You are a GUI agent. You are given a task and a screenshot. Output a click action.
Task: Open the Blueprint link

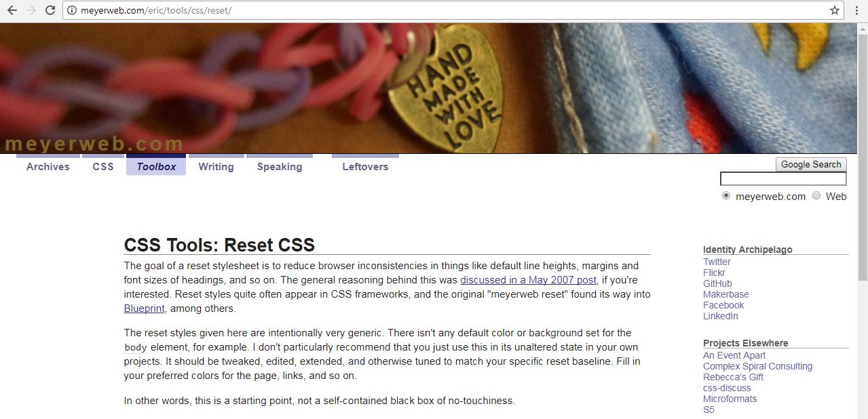[x=145, y=308]
